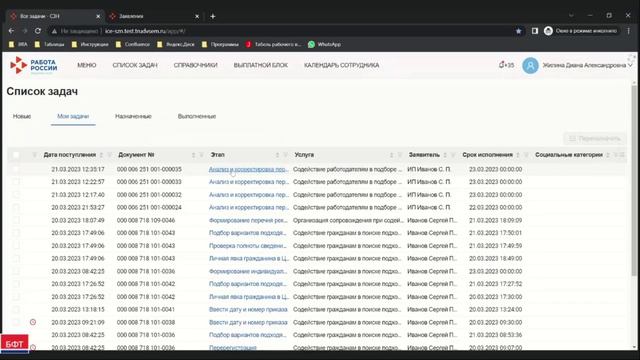Open a new browser tab with plus
Screen dimensions: 640x360
pos(213,16)
